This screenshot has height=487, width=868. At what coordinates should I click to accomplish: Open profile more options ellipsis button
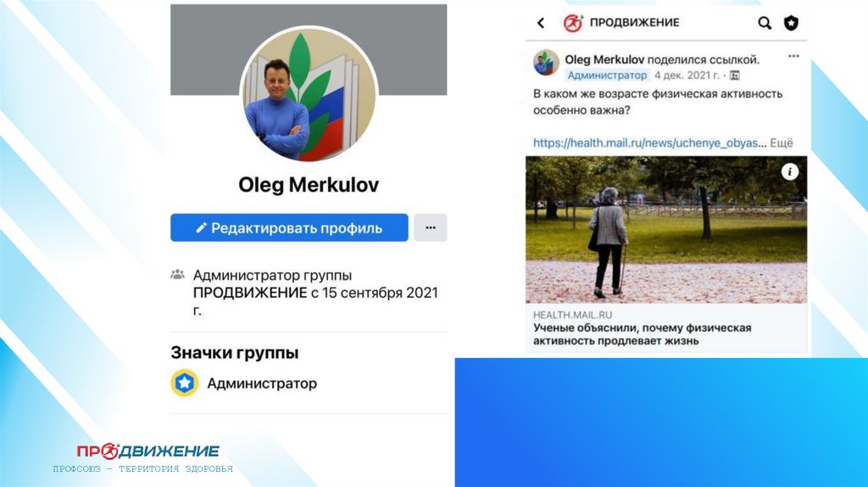click(x=430, y=227)
